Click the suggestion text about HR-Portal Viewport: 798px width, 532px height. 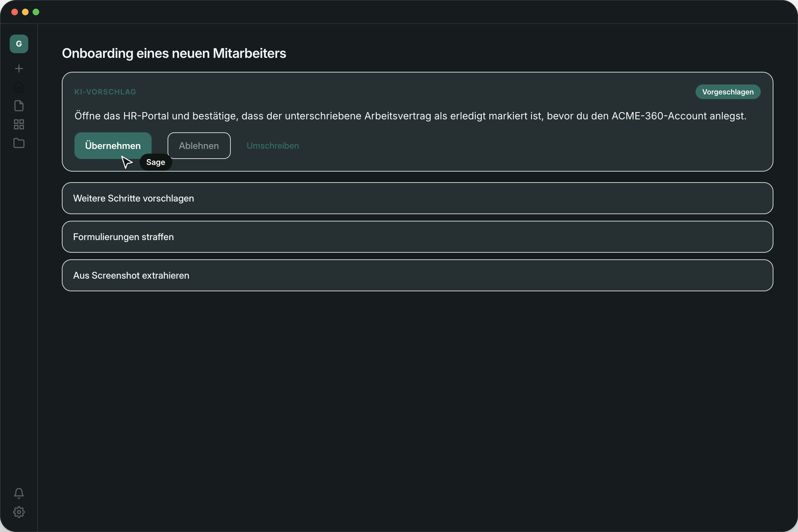tap(411, 116)
